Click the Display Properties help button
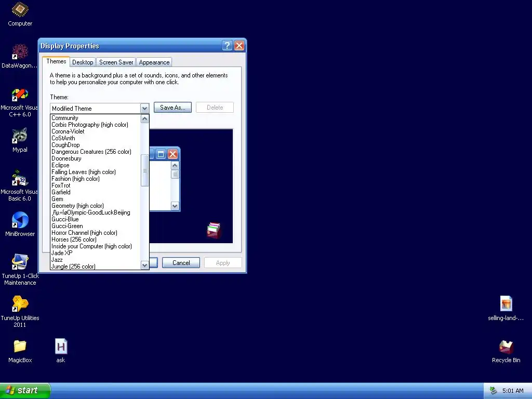The height and width of the screenshot is (399, 532). pos(227,46)
